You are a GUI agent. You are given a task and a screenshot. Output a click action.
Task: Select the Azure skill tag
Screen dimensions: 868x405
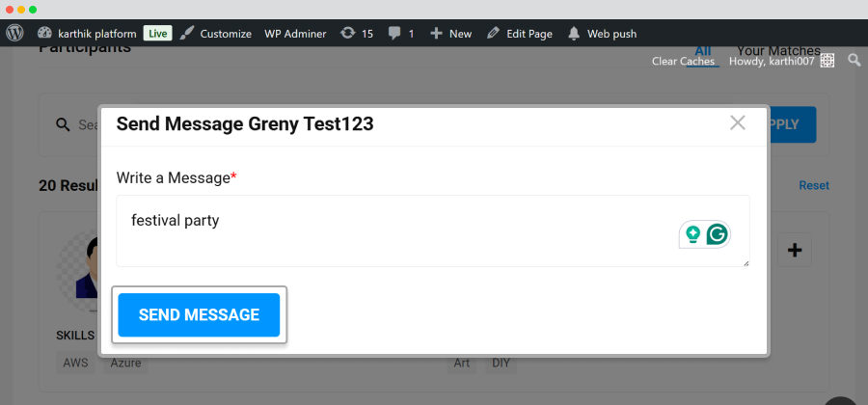coord(125,363)
